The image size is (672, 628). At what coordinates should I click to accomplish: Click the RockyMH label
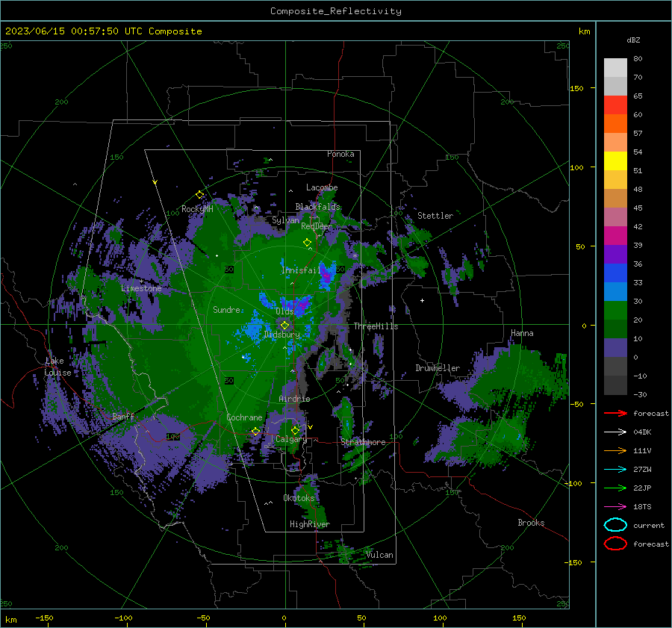click(x=197, y=209)
